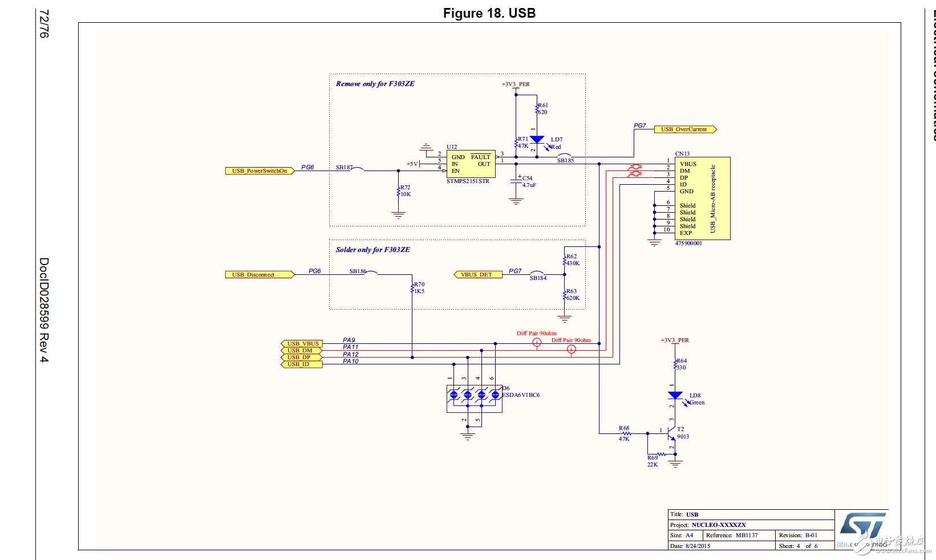Select the R61 620 resistor

click(537, 108)
